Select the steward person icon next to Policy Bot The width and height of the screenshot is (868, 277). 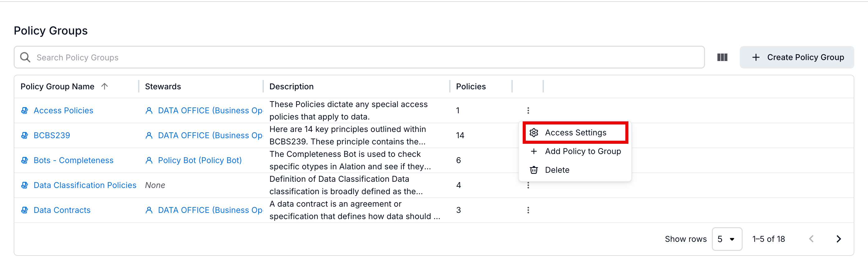[x=149, y=160]
